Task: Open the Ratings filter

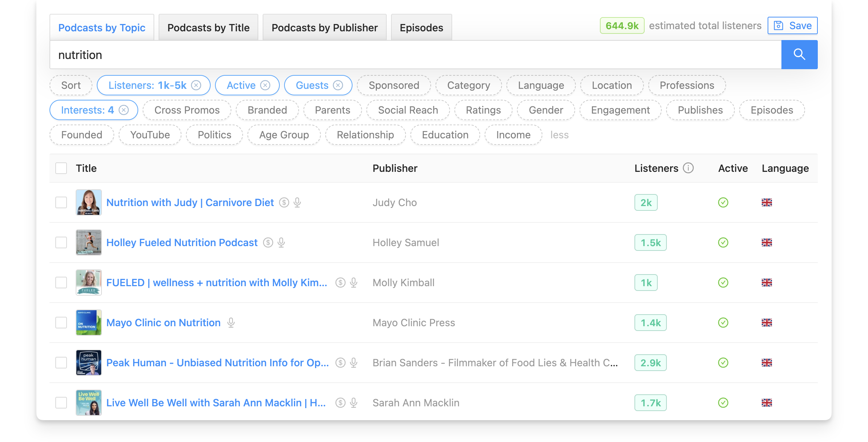Action: (483, 110)
